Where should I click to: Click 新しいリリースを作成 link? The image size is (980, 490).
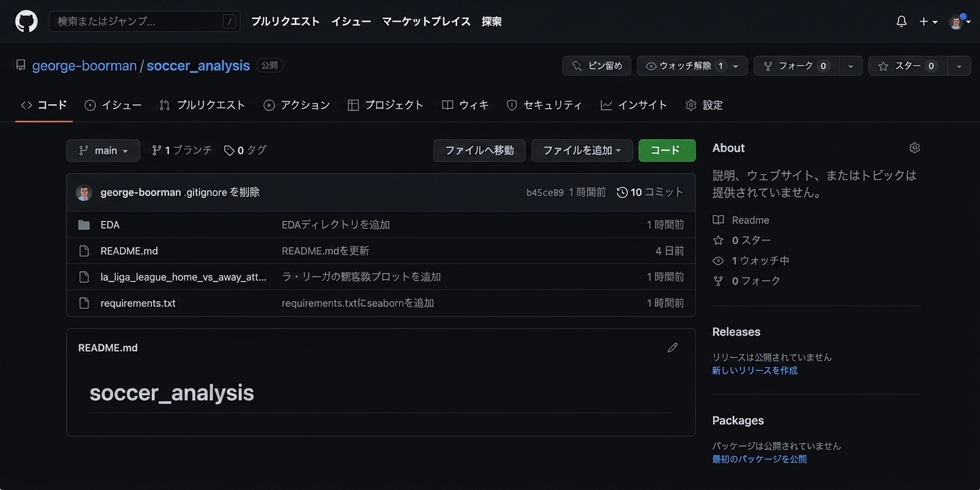(755, 371)
